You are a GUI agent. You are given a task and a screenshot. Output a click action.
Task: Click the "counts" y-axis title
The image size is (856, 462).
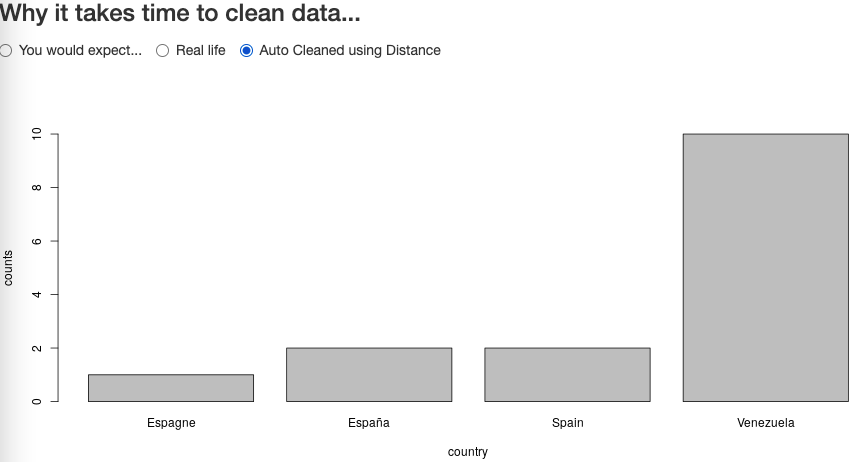tap(8, 268)
